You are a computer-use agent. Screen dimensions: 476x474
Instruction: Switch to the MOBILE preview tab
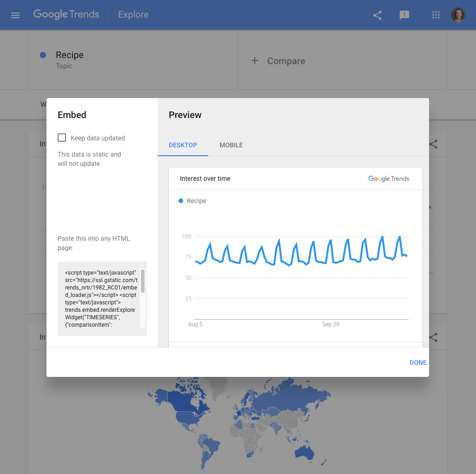(231, 145)
